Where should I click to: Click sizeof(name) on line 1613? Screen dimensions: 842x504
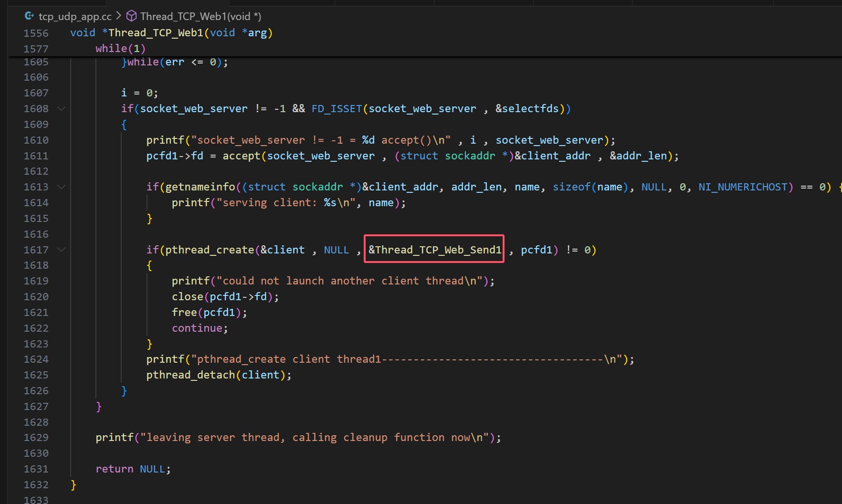(590, 187)
